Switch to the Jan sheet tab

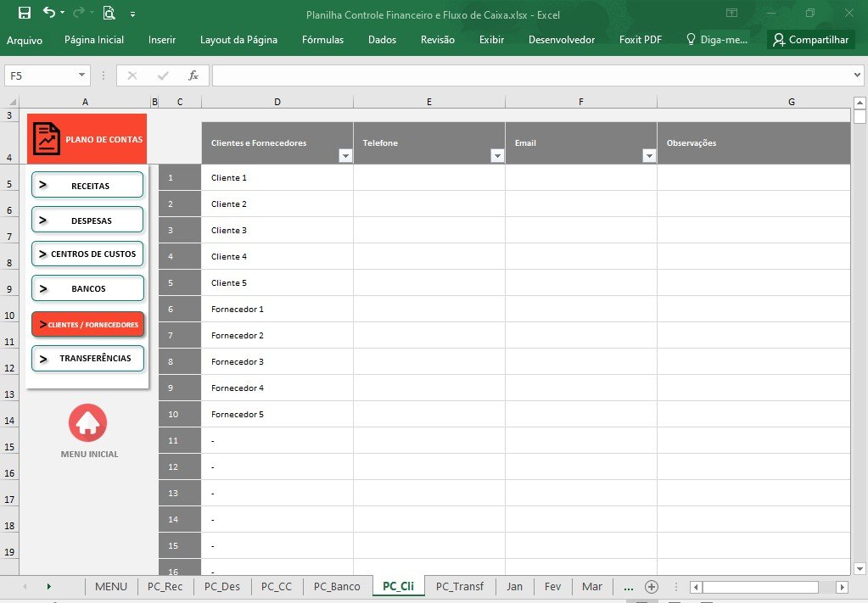(x=514, y=586)
